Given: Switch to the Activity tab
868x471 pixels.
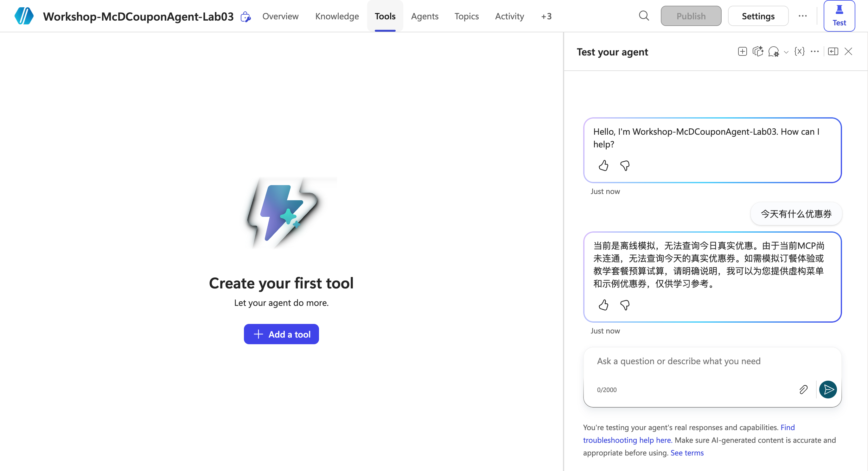Looking at the screenshot, I should click(x=509, y=16).
